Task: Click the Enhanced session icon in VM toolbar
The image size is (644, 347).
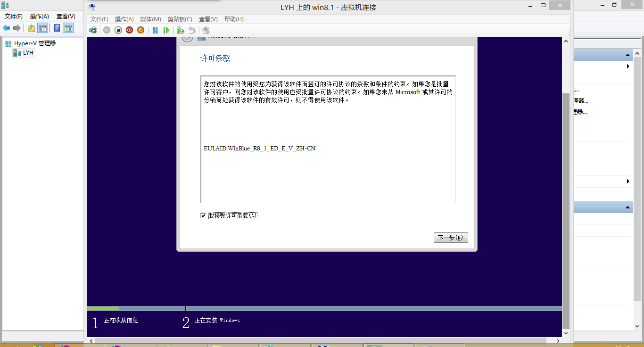Action: (206, 30)
